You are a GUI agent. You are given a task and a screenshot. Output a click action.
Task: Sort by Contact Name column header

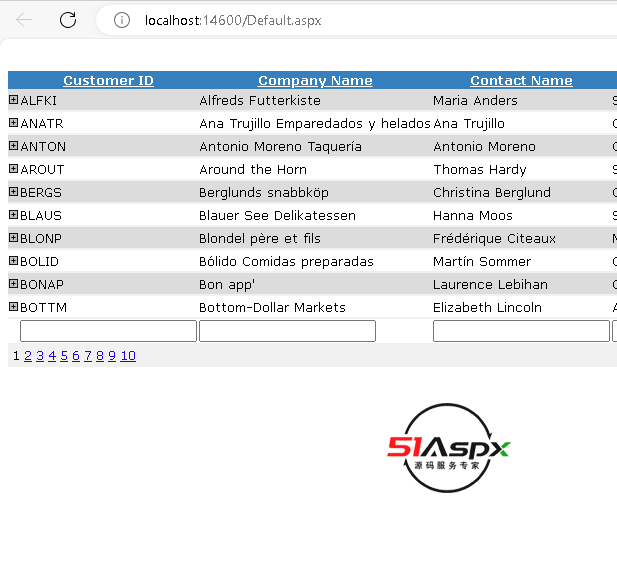521,80
